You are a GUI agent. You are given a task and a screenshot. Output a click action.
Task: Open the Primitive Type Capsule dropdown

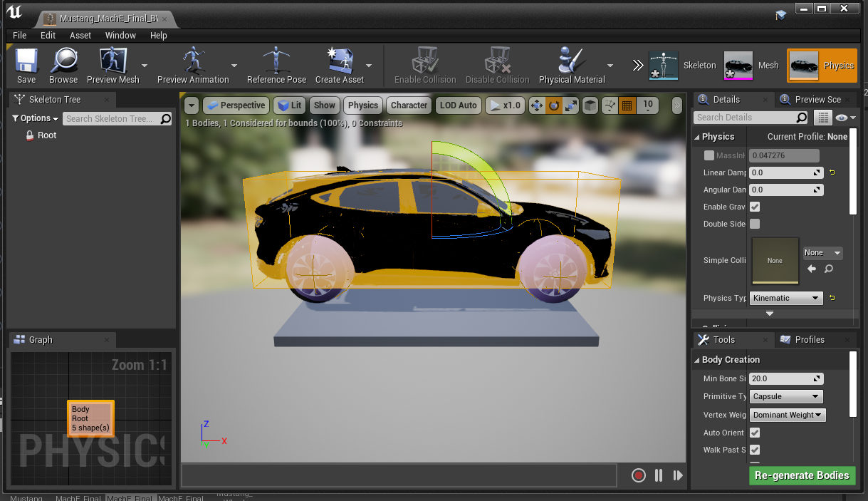coord(786,396)
